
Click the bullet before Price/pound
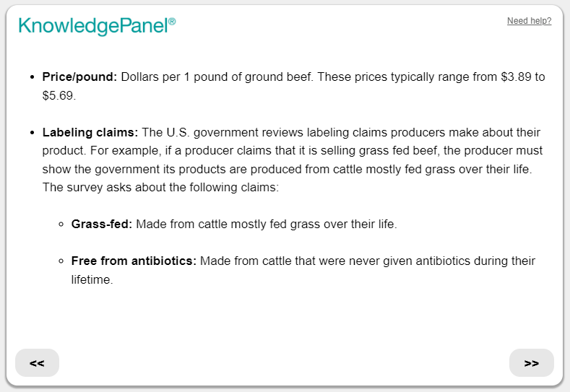tap(31, 77)
